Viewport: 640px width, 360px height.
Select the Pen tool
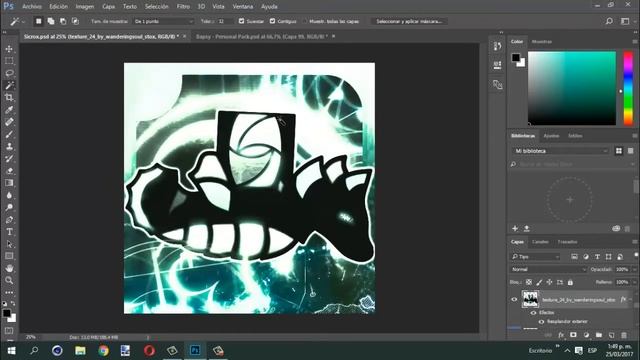coord(9,220)
